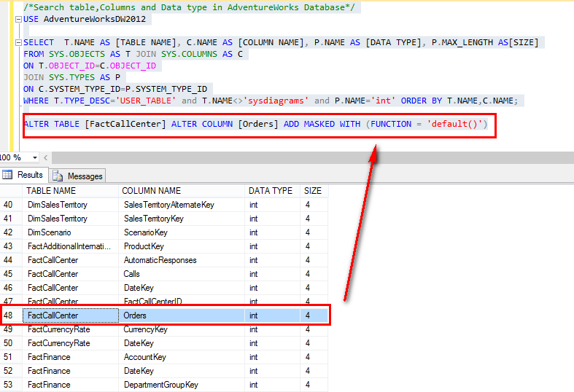Click the int data type cell in row 42
Screen dimensions: 574x392
click(x=272, y=232)
